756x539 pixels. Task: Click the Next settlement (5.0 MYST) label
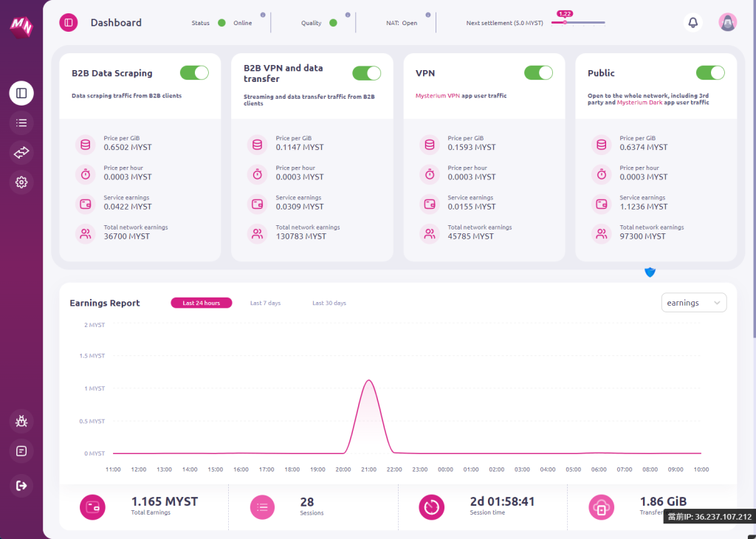(505, 23)
